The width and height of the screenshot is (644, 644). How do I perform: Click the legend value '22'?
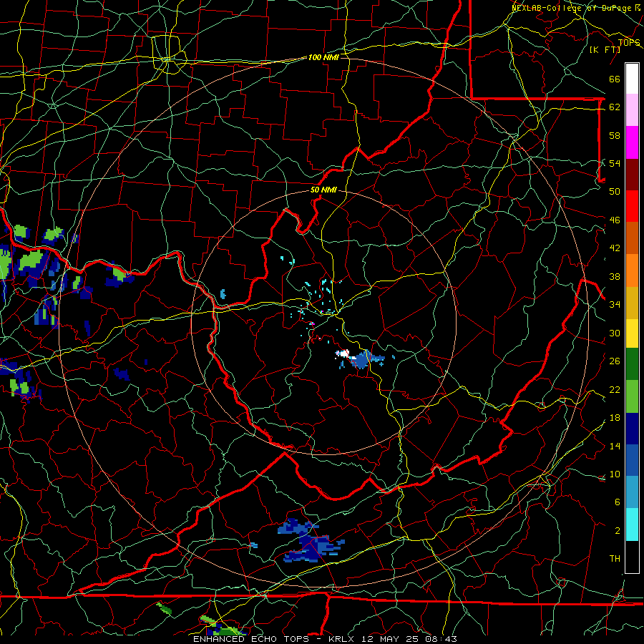(615, 389)
